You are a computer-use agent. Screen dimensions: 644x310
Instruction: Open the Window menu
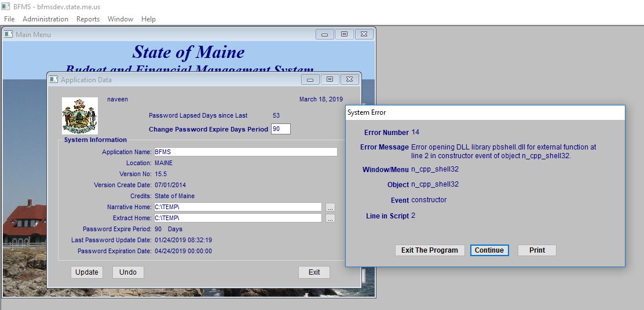[x=120, y=19]
